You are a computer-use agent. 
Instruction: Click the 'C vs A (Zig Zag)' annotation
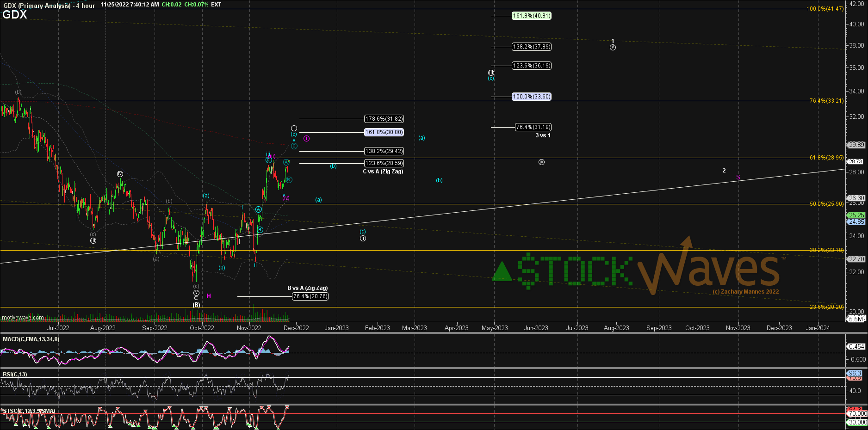point(383,172)
